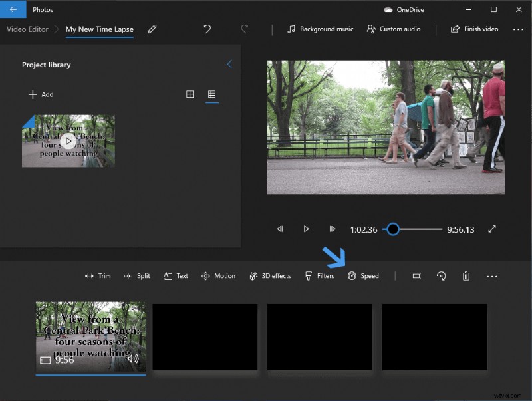Open Custom audio panel
Screen dimensions: 532x401
[393, 29]
